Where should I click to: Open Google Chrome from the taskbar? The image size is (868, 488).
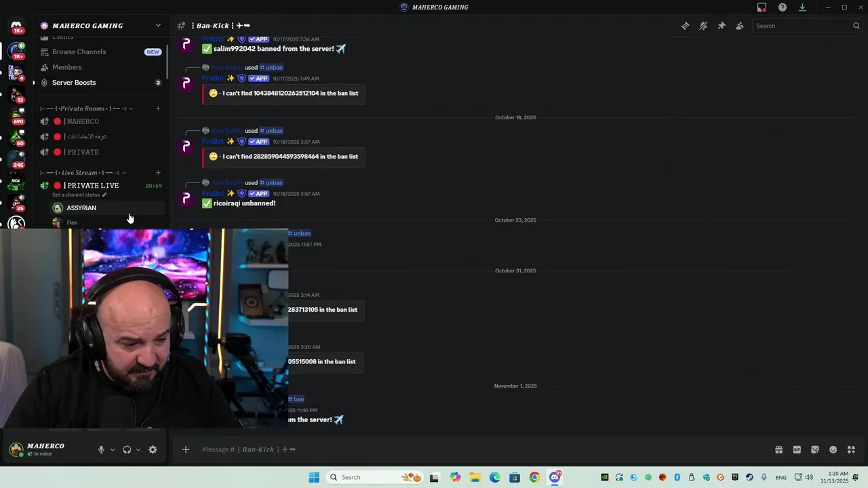[x=534, y=477]
